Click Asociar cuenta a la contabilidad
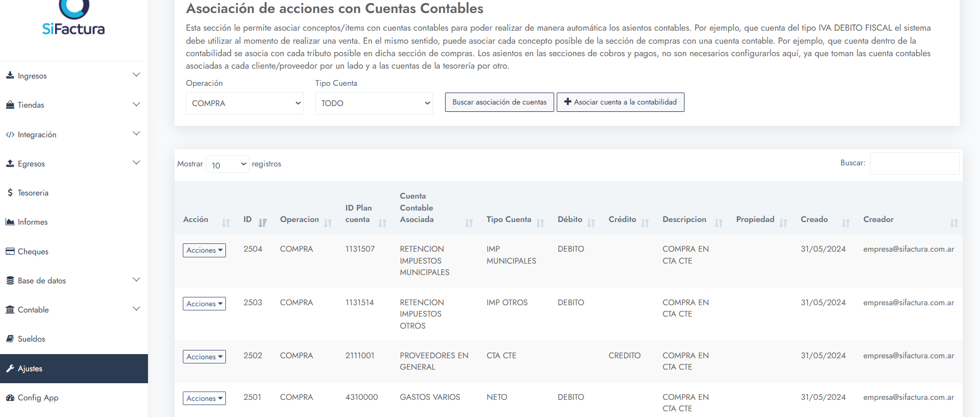This screenshot has width=980, height=417. tap(620, 102)
